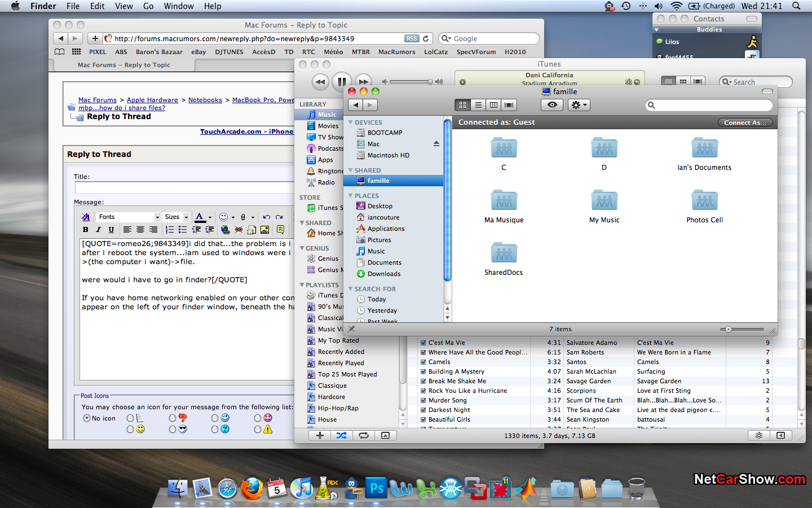
Task: Eject the Mac volume in sidebar
Action: pos(436,144)
